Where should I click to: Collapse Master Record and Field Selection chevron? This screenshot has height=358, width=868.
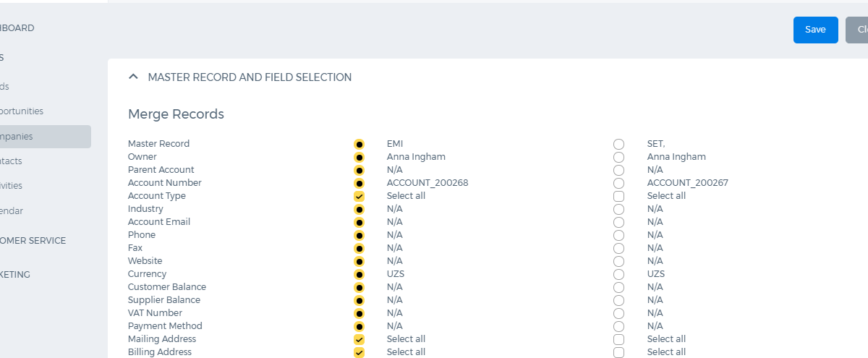(133, 77)
